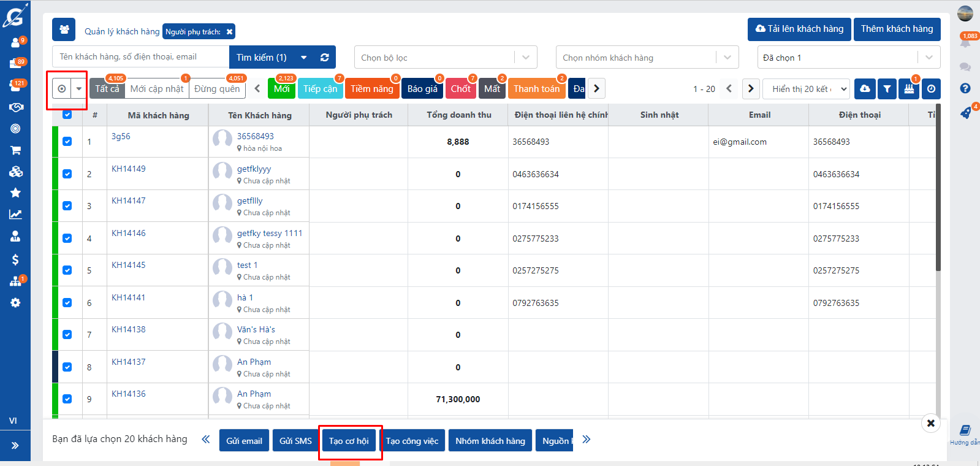This screenshot has width=980, height=466.
Task: Click the customer name search input field
Action: pyautogui.click(x=141, y=57)
